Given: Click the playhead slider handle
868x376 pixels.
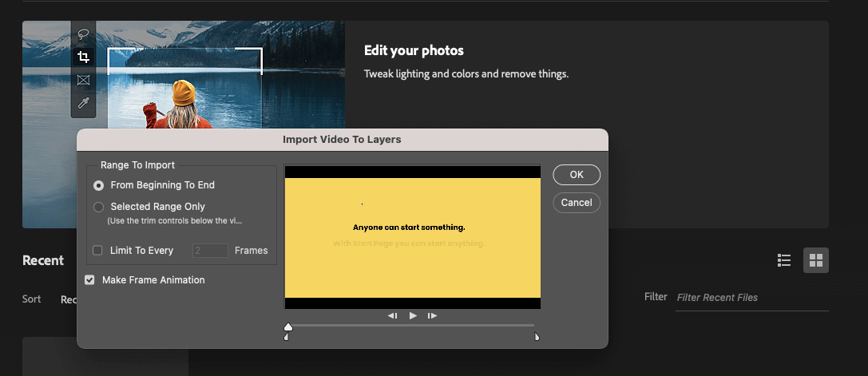Looking at the screenshot, I should tap(287, 327).
